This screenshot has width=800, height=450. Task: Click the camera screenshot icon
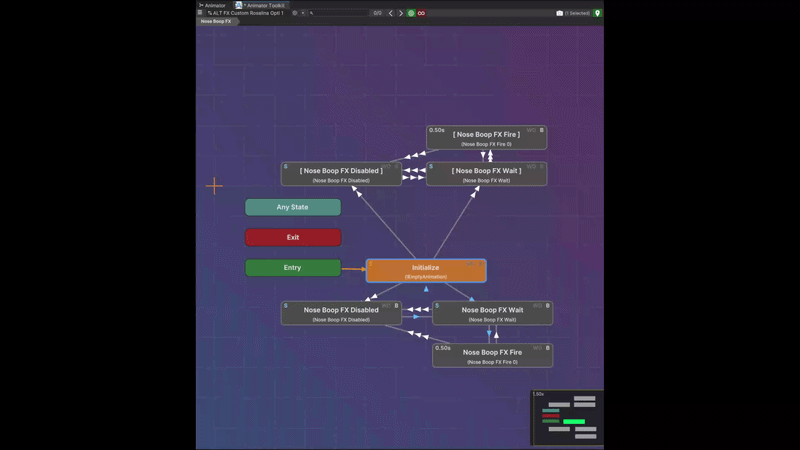(x=559, y=13)
